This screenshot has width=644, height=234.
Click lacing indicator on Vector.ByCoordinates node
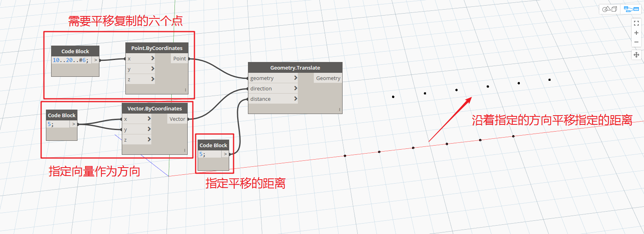coord(184,150)
